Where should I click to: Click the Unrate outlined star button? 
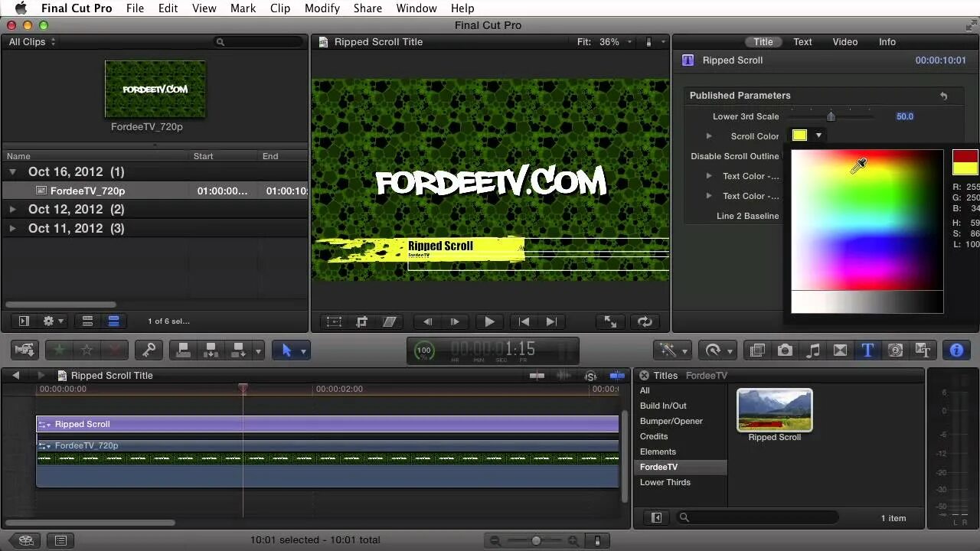(87, 350)
